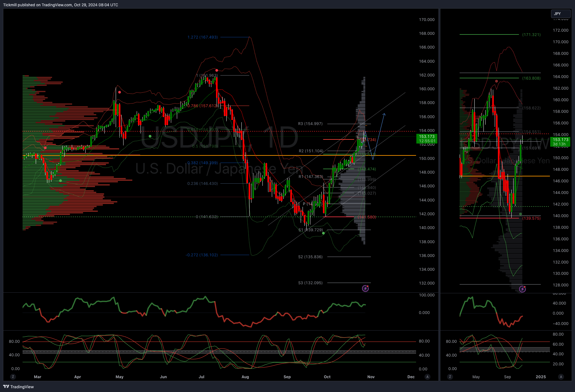Click the 170.000 daily price scale value
Screen dimensions: 575x392
(x=427, y=20)
